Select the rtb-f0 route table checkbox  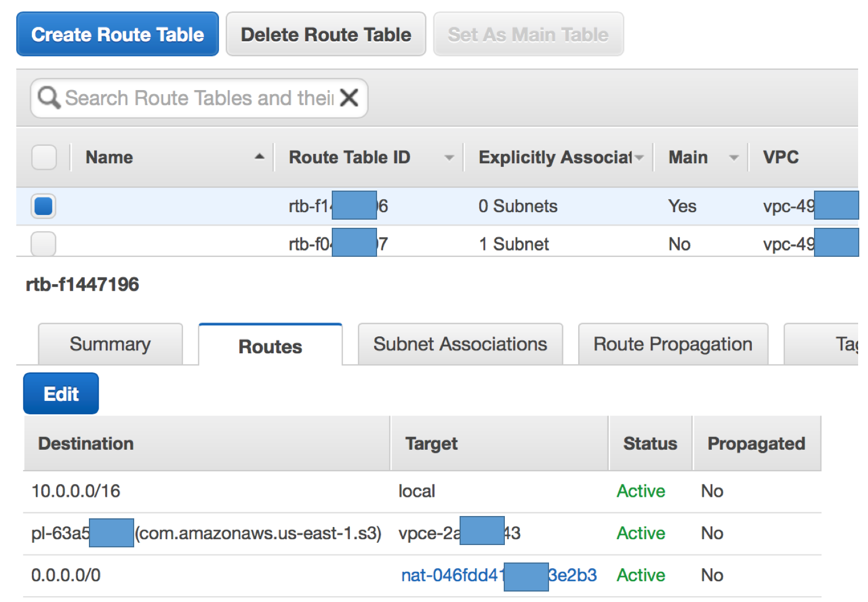44,244
